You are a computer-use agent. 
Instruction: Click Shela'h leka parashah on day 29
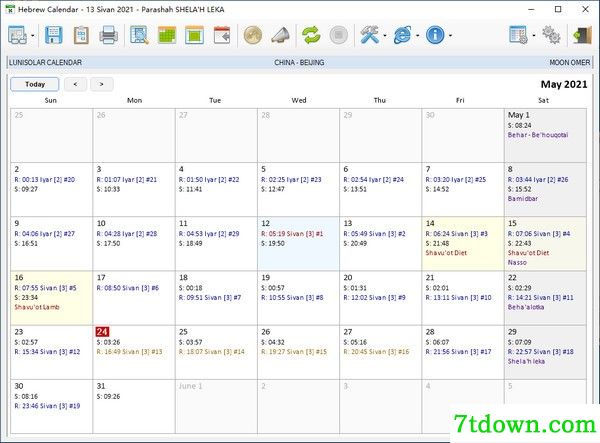coord(526,362)
